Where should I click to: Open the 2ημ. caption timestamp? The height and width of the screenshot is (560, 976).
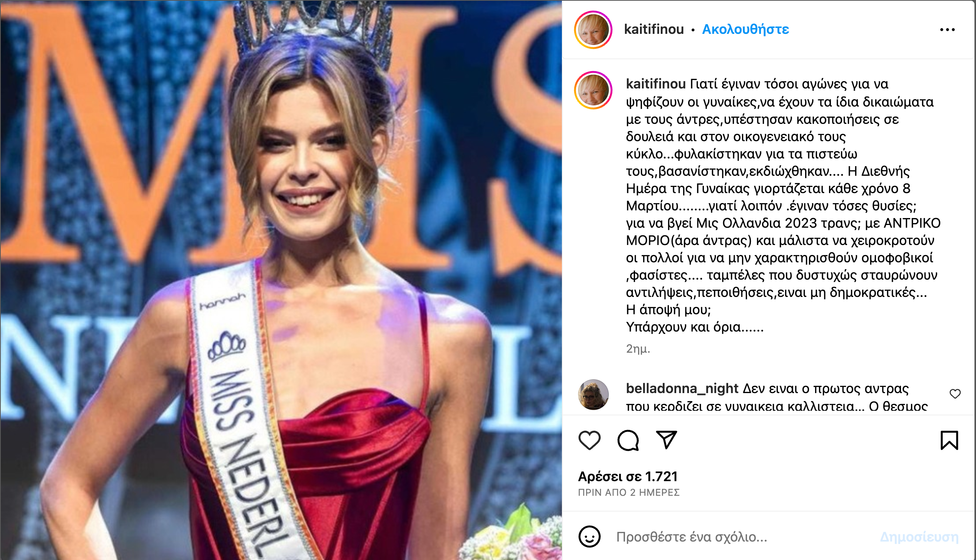pyautogui.click(x=638, y=349)
